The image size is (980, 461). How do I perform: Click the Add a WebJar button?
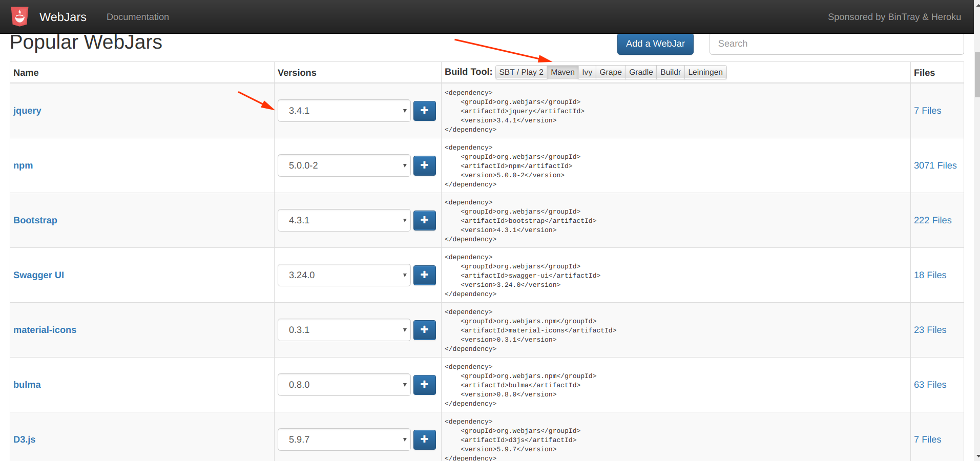[655, 44]
